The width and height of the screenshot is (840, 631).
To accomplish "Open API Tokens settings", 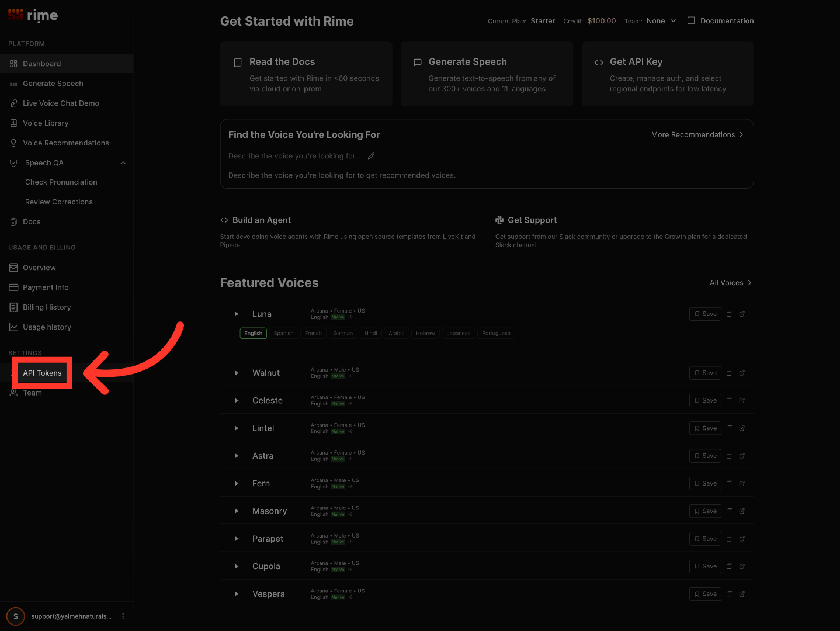I will coord(67,373).
